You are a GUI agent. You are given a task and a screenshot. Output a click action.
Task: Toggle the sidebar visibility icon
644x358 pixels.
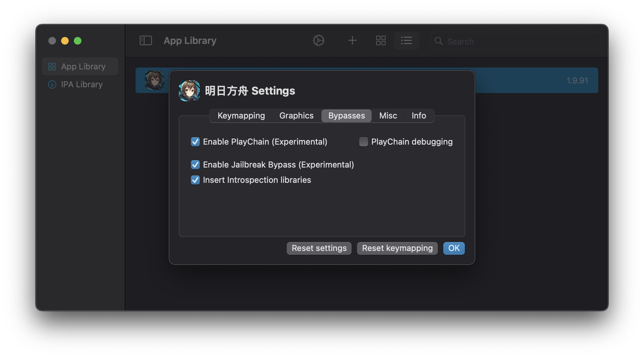tap(146, 40)
